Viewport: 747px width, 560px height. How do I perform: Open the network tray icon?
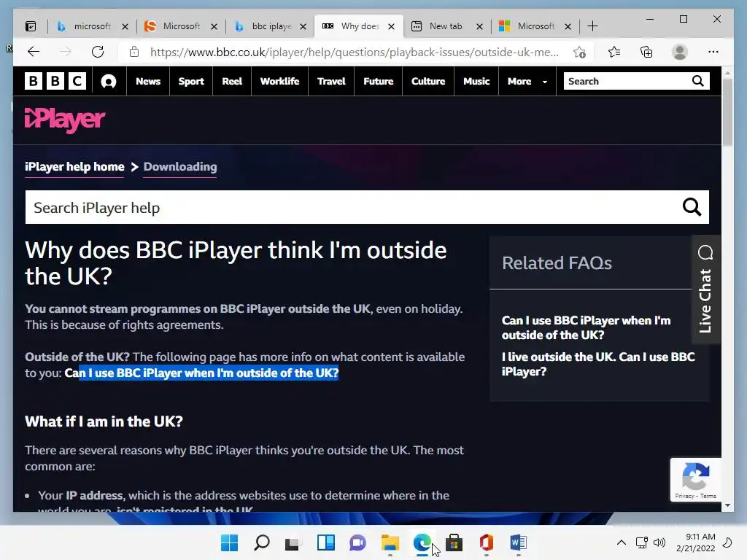(x=641, y=542)
